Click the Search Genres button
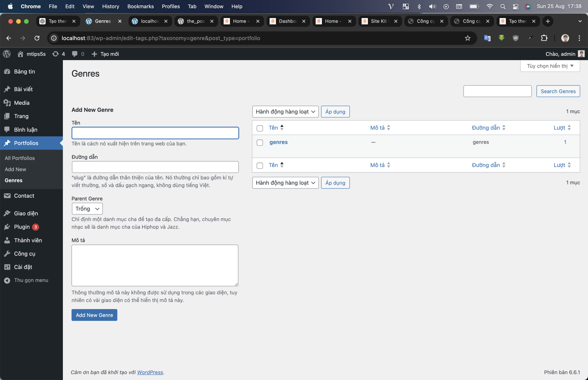Image resolution: width=588 pixels, height=380 pixels. point(558,90)
